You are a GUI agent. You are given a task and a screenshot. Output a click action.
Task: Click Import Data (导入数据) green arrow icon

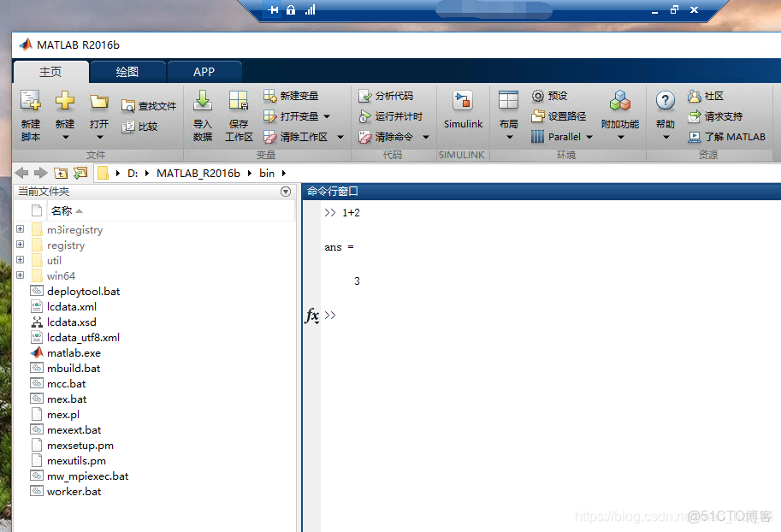coord(202,101)
